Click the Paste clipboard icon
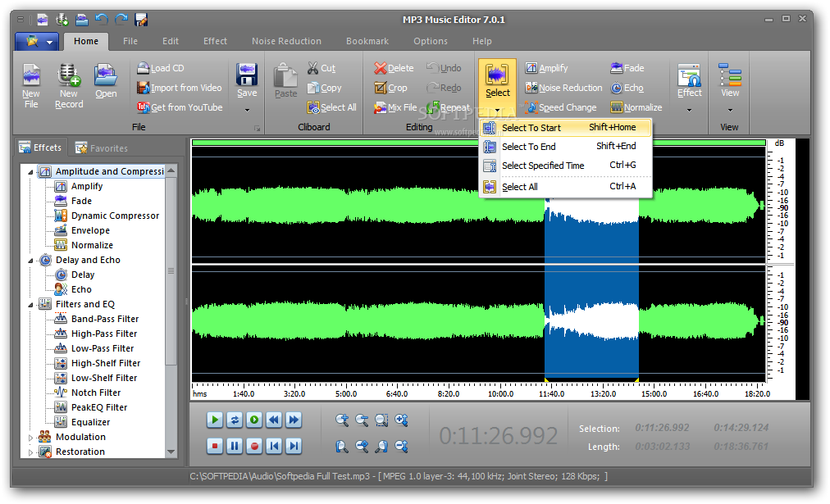 [286, 81]
